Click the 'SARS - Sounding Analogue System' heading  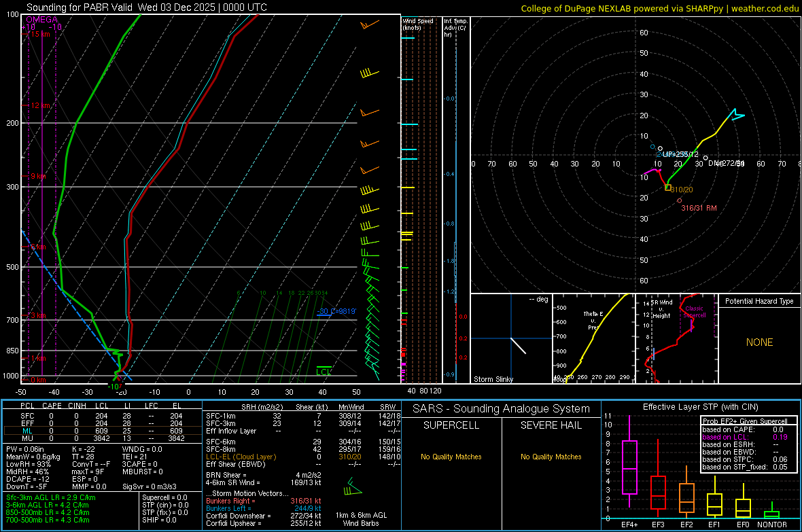click(501, 409)
